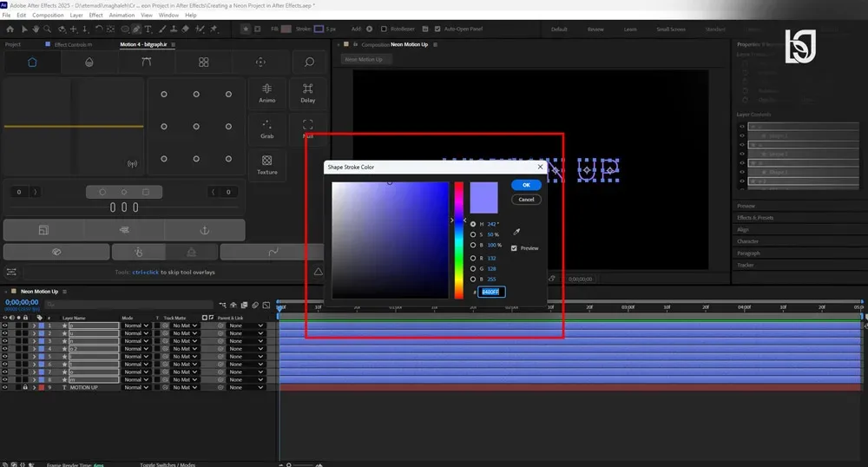Hide layer 1 with its eye icon
Screen dimensions: 868x467
(4, 326)
